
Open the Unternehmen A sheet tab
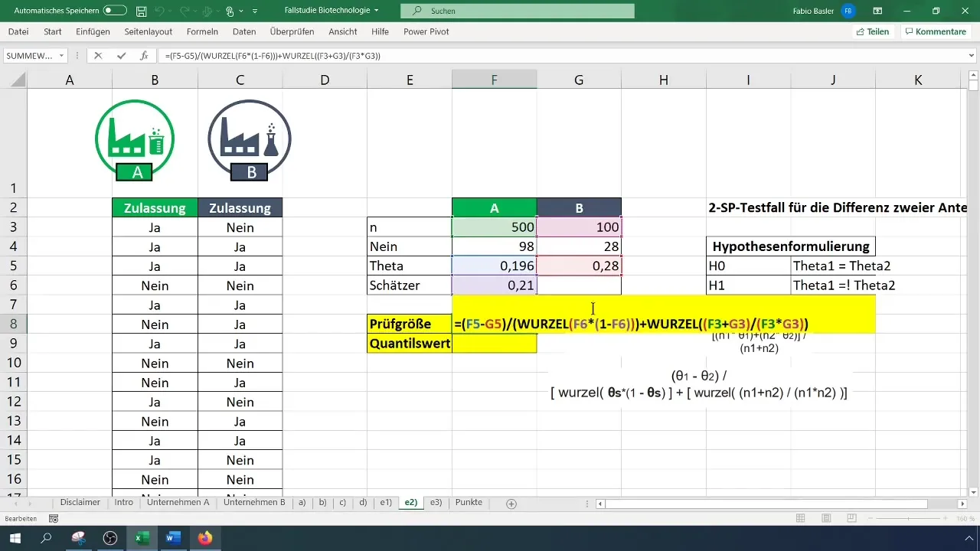[x=178, y=503]
